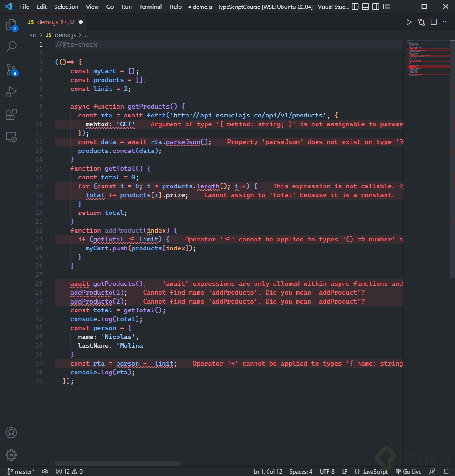This screenshot has width=455, height=476.
Task: Open Source Control view with 4 changes
Action: click(x=11, y=69)
